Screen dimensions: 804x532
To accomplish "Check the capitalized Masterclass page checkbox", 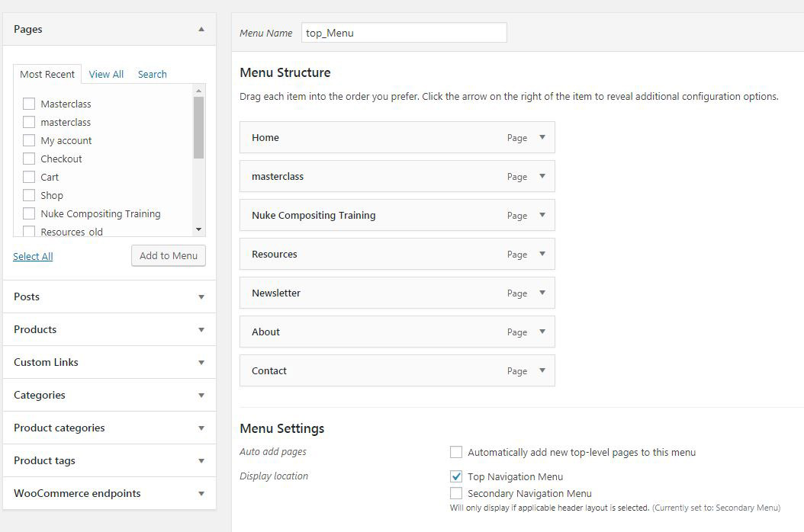I will click(29, 104).
